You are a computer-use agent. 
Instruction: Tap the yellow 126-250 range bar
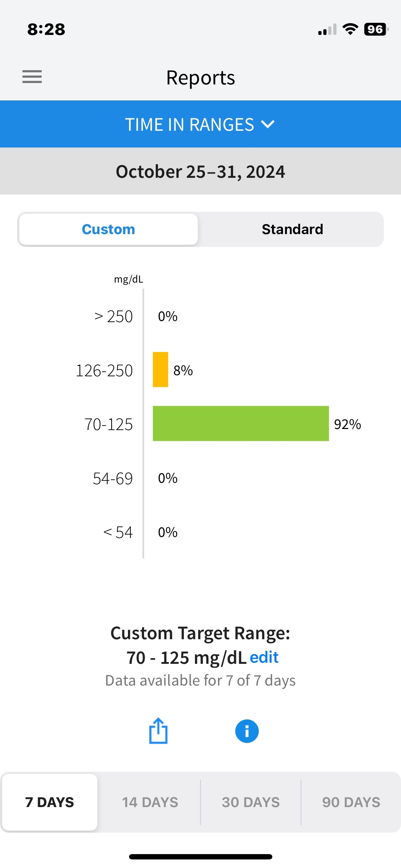160,370
